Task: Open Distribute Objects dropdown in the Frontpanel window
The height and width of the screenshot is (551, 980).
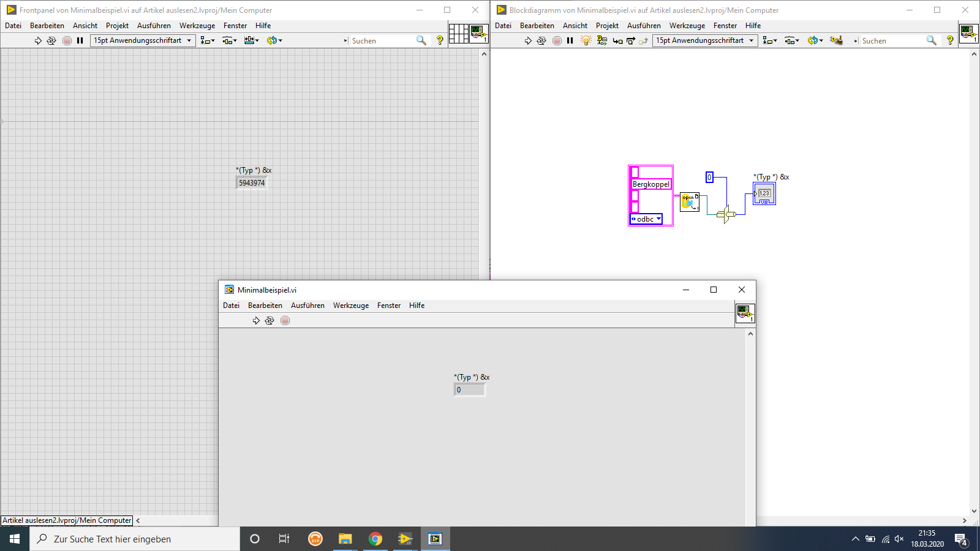Action: pyautogui.click(x=230, y=40)
